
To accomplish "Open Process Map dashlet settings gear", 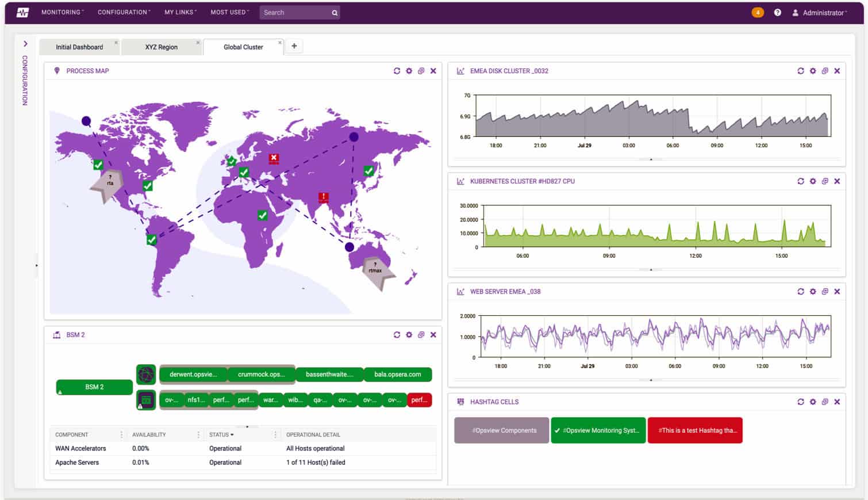I will click(x=409, y=71).
